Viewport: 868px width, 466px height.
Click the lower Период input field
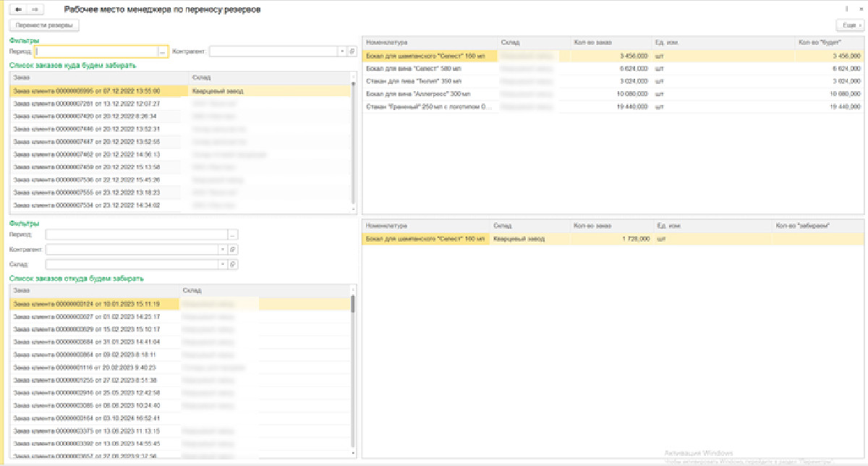[136, 235]
